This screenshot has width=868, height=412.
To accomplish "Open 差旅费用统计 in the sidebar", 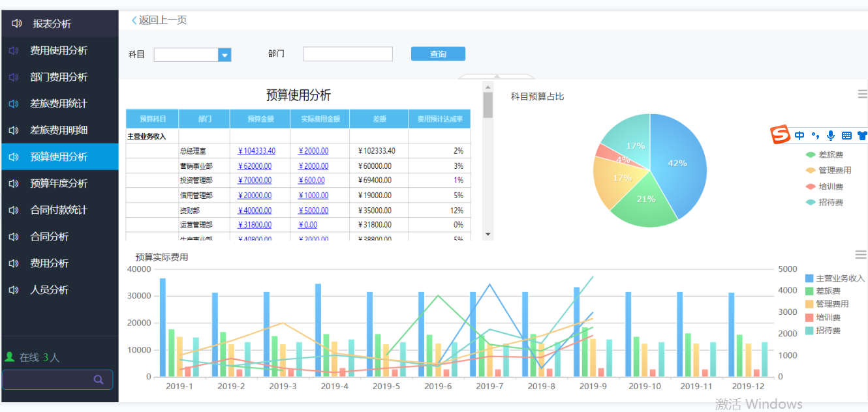I will [x=59, y=104].
